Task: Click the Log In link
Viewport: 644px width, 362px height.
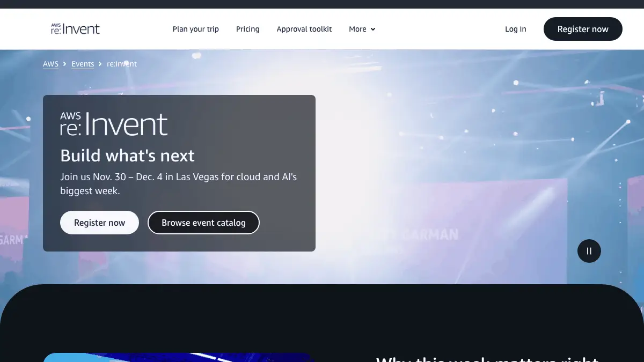Action: 516,29
